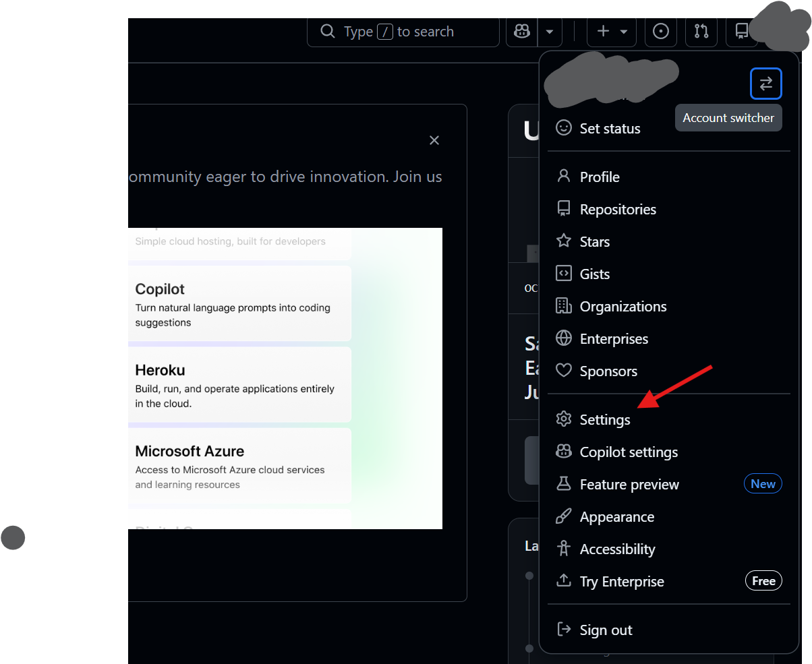Open Feature preview menu entry
The image size is (812, 664).
coord(668,484)
